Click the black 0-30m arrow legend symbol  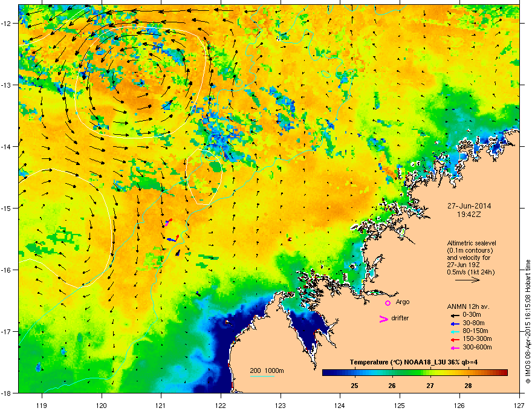pyautogui.click(x=455, y=316)
